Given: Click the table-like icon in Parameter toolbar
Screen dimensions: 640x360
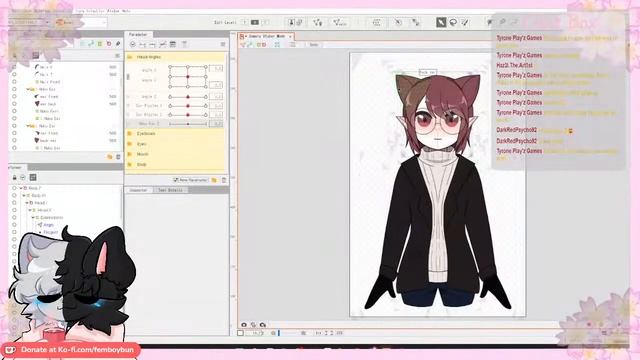Looking at the screenshot, I should point(173,44).
